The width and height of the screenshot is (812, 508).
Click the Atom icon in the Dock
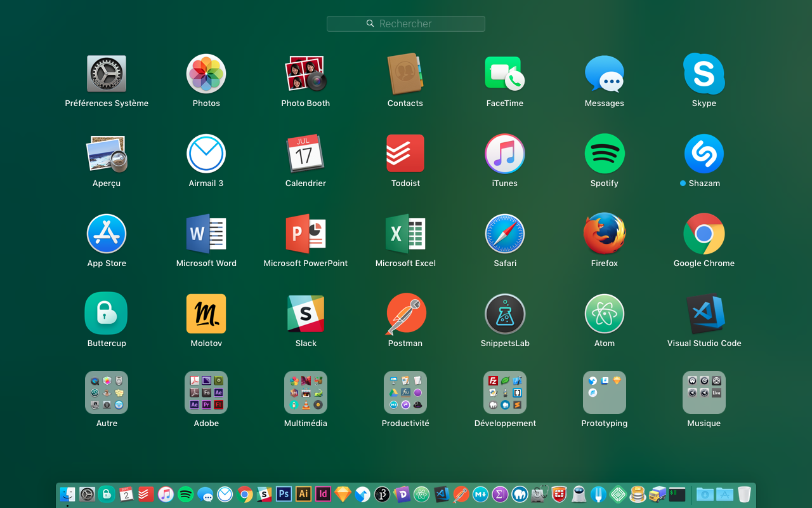click(x=421, y=494)
